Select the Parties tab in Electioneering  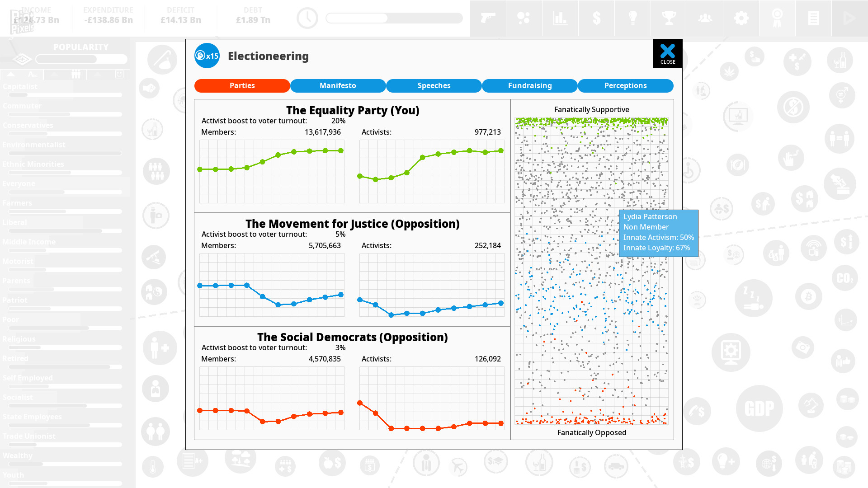click(x=242, y=85)
